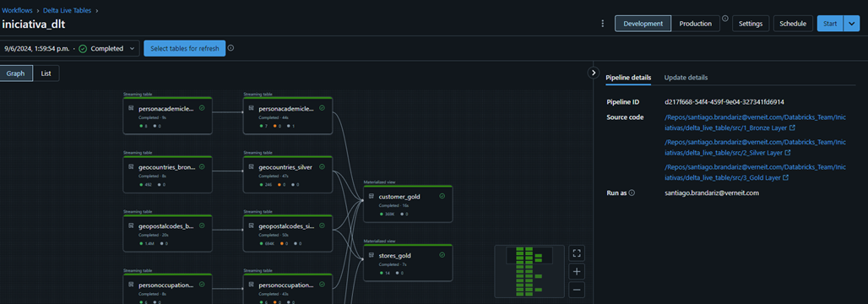Click external link icon for 1_Bronze Layer

click(793, 128)
